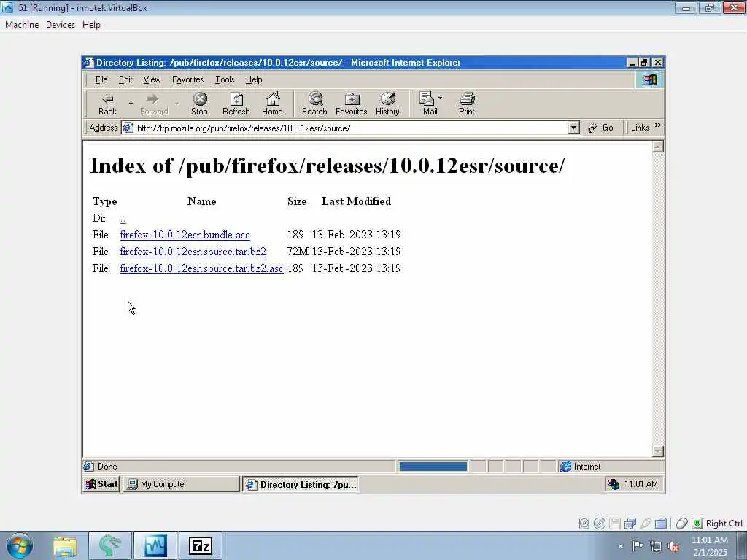The width and height of the screenshot is (747, 560).
Task: Open the Edit menu
Action: click(125, 79)
